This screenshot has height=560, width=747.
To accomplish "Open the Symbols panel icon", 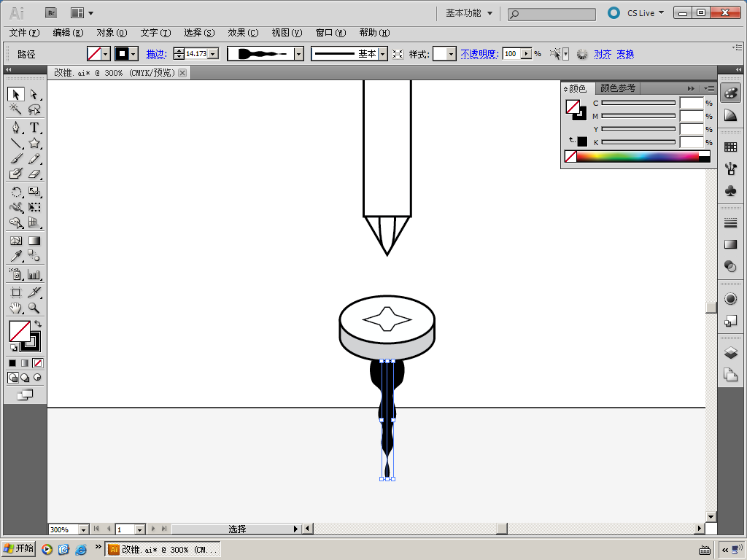I will 730,190.
